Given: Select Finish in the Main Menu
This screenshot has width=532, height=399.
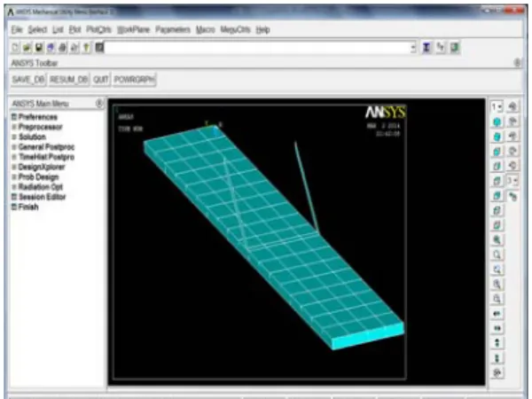Looking at the screenshot, I should [28, 207].
